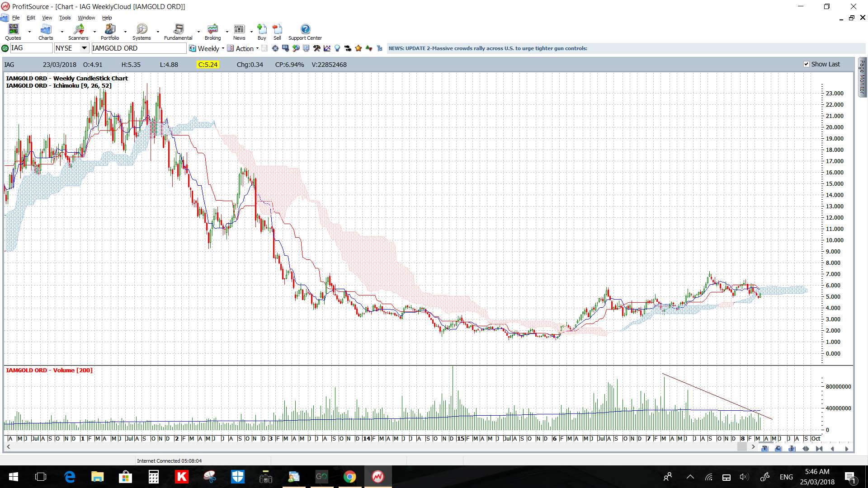The height and width of the screenshot is (488, 868).
Task: Open the Page Monitor side tab
Action: [862, 77]
